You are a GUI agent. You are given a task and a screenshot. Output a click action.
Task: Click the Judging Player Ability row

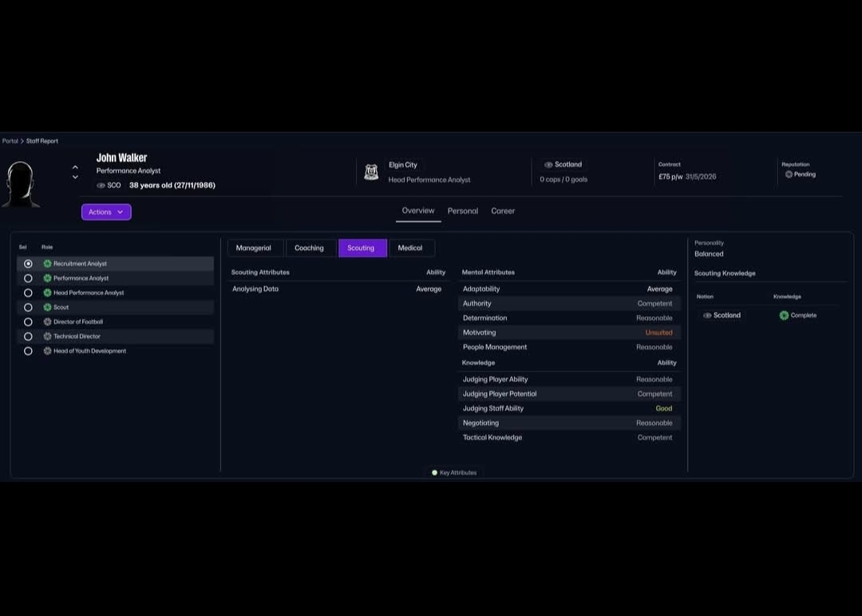[568, 379]
